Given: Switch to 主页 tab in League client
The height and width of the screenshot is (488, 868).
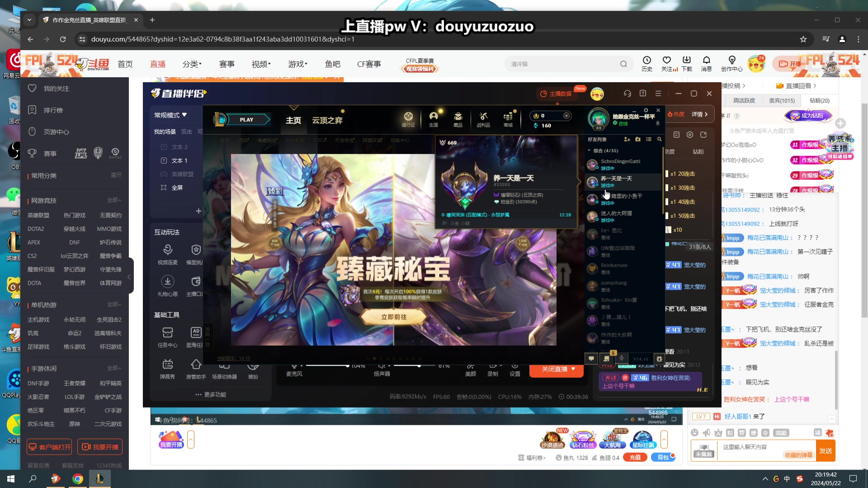Looking at the screenshot, I should pyautogui.click(x=293, y=120).
